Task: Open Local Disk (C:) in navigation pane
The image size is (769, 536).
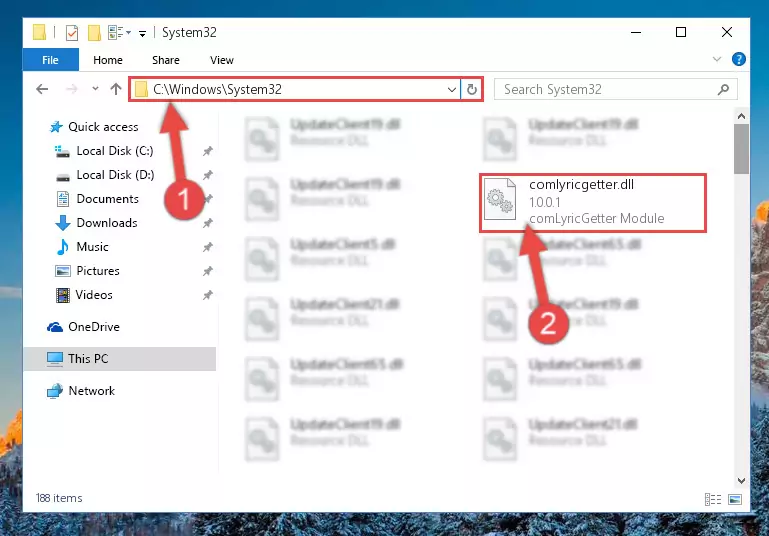Action: pos(115,151)
